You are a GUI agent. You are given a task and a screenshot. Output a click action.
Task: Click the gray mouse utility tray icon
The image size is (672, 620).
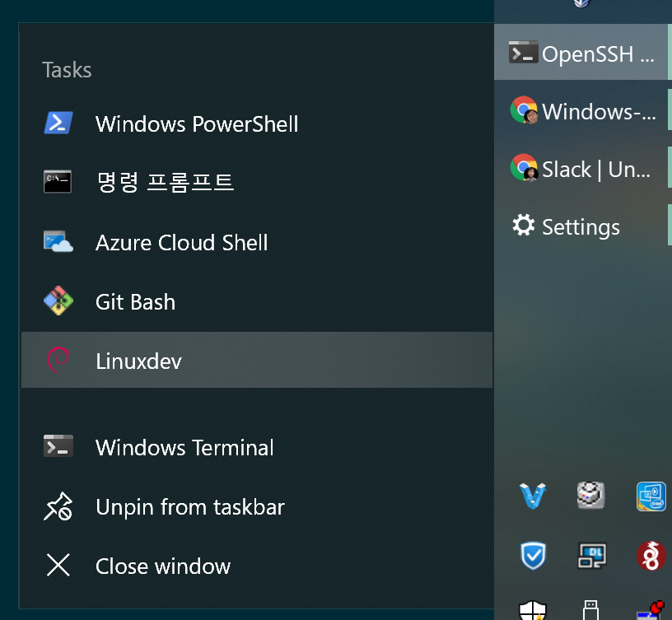coord(591,495)
